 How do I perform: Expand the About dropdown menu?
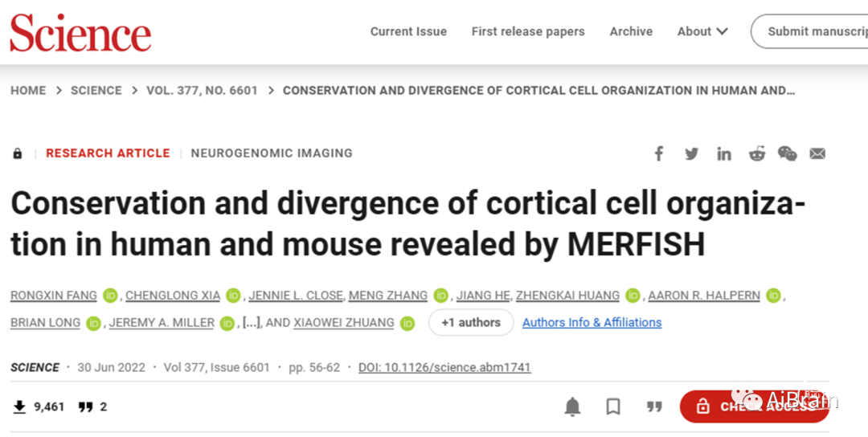coord(702,31)
